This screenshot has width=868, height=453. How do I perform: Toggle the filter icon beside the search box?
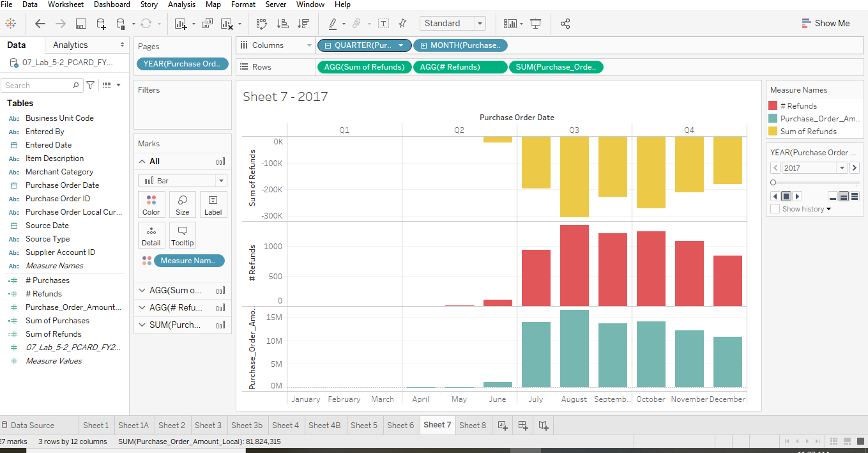point(89,85)
